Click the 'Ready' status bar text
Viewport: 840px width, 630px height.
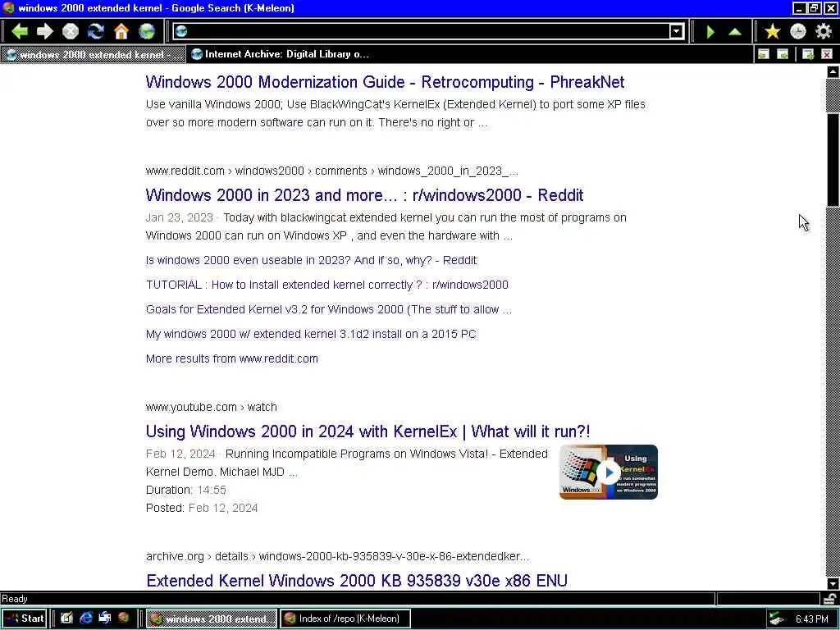click(x=15, y=599)
